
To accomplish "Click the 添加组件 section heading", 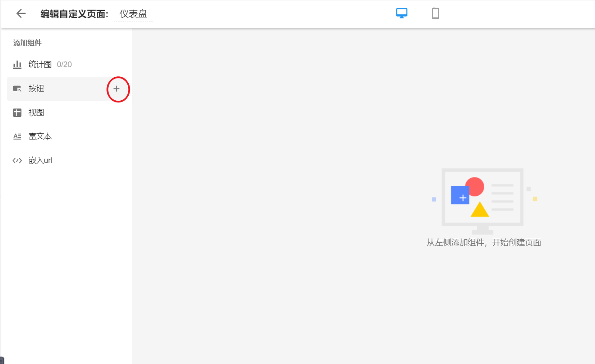I will [x=27, y=43].
